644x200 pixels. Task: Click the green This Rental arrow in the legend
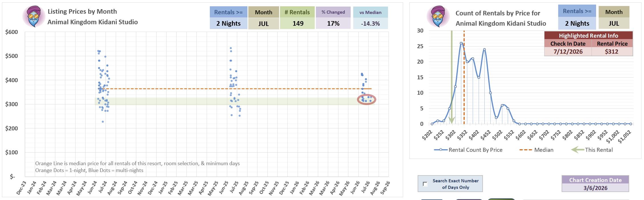tap(578, 150)
